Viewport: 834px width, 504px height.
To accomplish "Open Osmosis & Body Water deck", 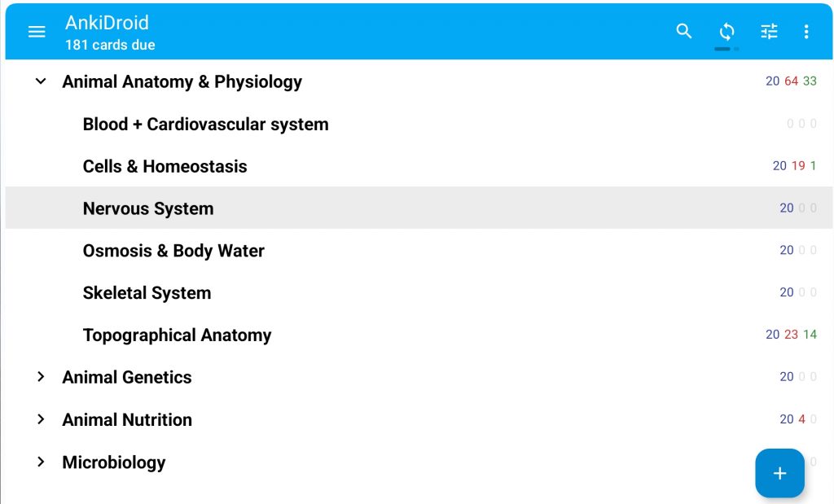I will point(173,251).
